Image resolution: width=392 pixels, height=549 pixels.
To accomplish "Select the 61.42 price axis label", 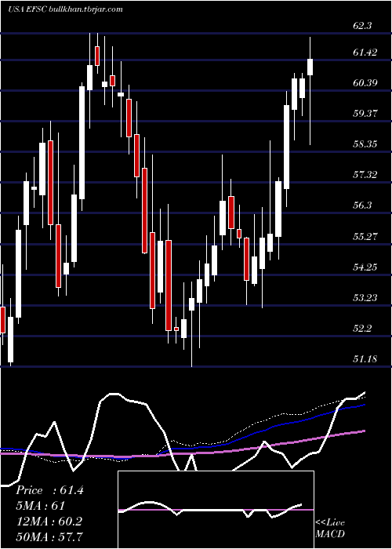I will click(365, 53).
